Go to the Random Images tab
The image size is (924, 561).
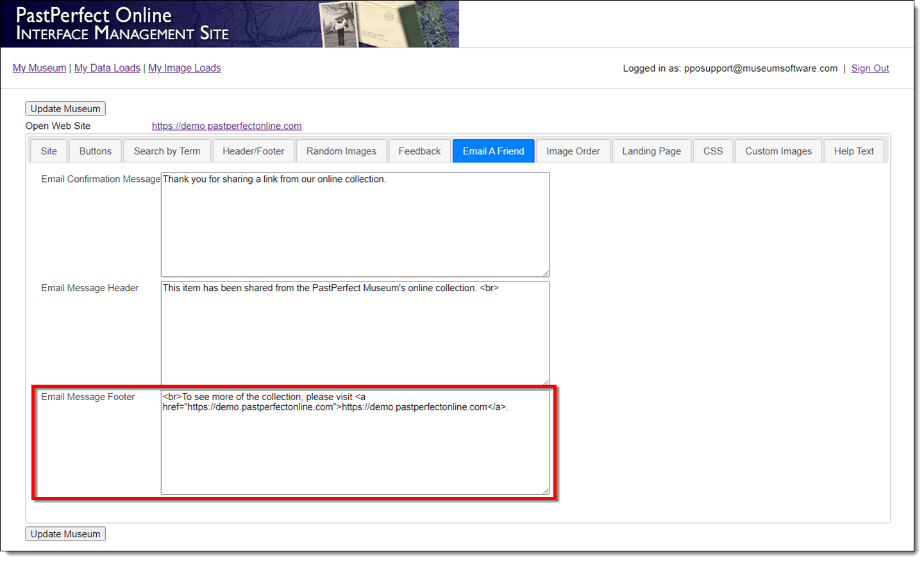tap(341, 151)
